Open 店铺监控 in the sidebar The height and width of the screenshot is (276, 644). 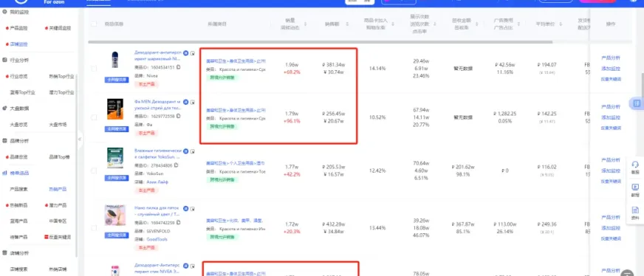[x=18, y=44]
